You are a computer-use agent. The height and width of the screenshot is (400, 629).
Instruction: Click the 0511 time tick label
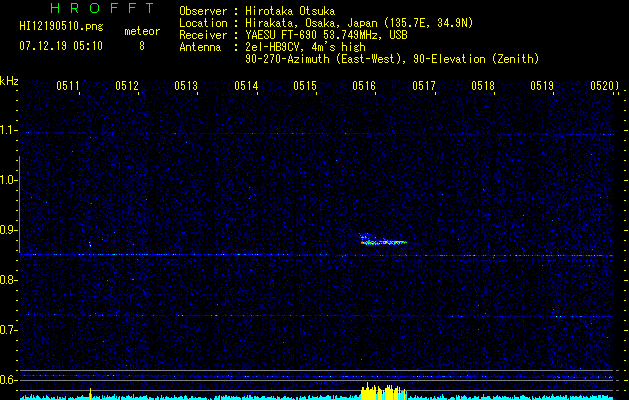(68, 86)
